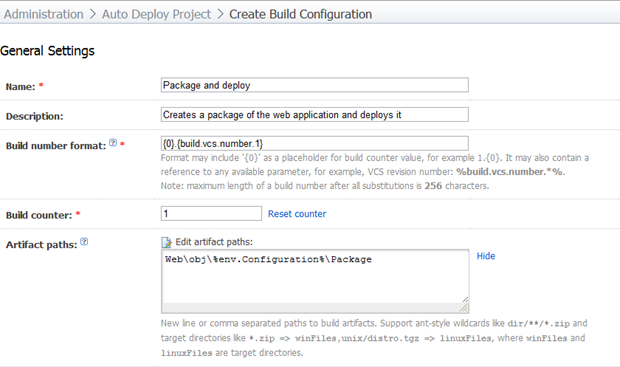The height and width of the screenshot is (367, 620).
Task: Click the Build counter: label
Action: 39,215
